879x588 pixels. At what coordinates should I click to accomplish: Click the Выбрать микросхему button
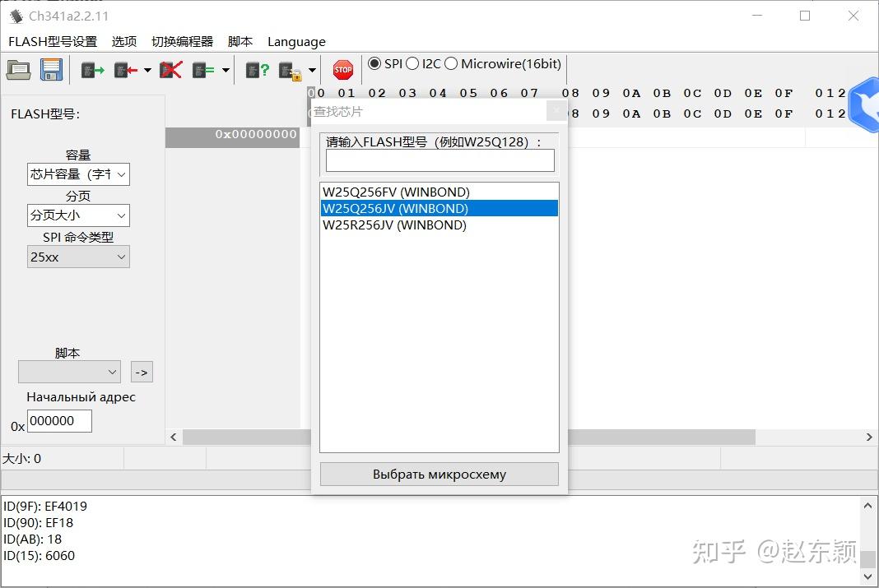[439, 475]
